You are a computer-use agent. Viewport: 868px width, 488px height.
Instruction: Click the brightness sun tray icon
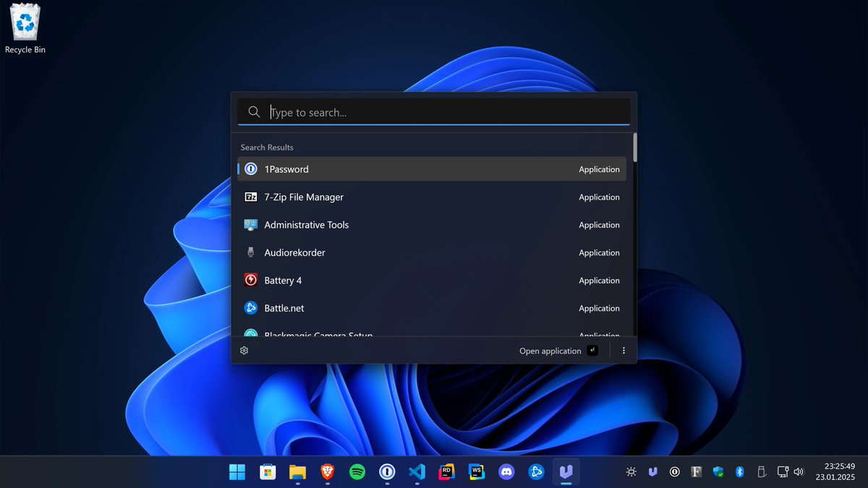click(631, 472)
